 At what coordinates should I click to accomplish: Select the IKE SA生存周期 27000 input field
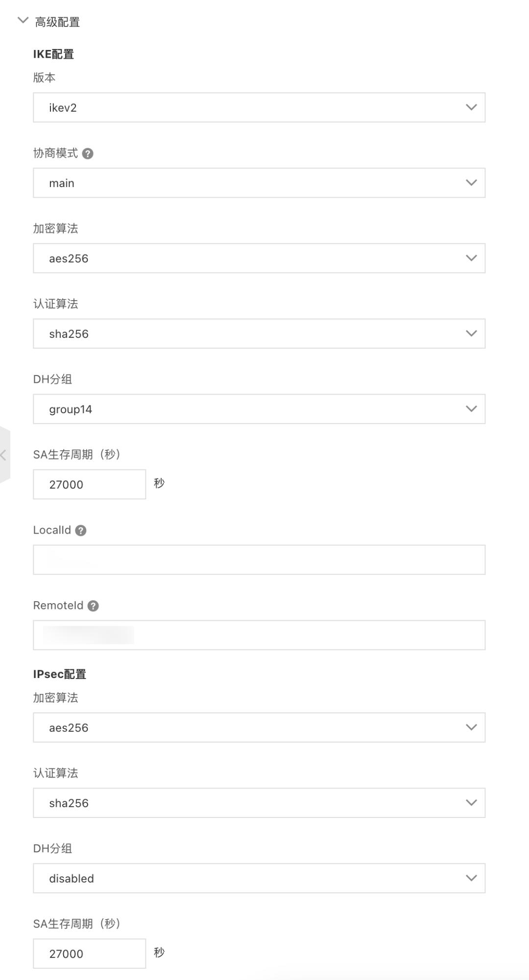89,484
